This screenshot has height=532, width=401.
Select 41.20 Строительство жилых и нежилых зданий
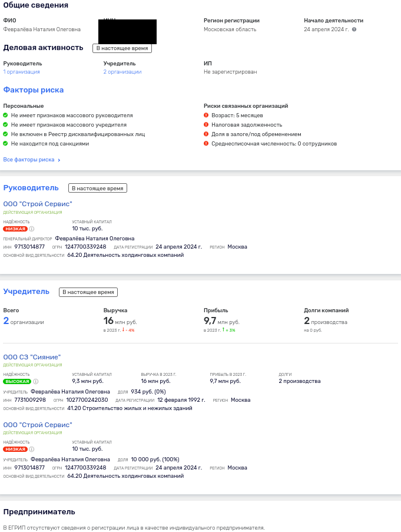[130, 408]
